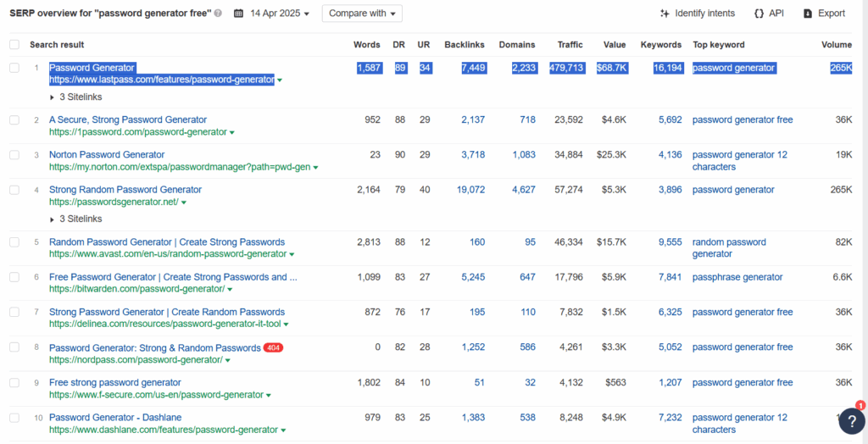The image size is (868, 444).
Task: Click domains count 1,083
Action: [524, 154]
